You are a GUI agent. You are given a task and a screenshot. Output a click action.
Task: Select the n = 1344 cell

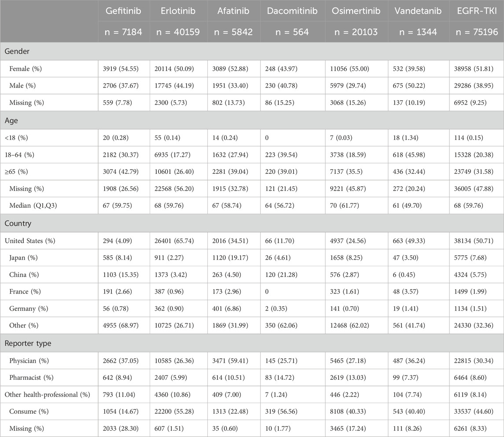(x=418, y=32)
